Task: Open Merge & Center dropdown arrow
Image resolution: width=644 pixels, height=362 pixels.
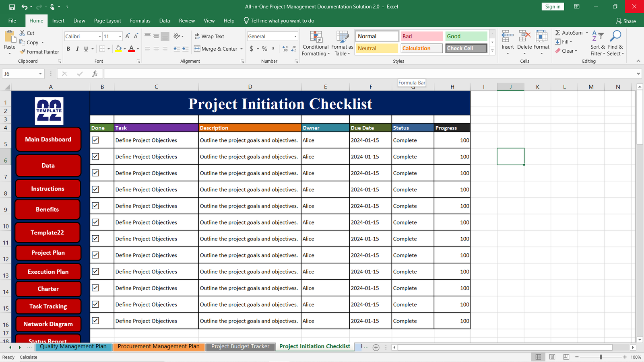Action: [x=242, y=49]
